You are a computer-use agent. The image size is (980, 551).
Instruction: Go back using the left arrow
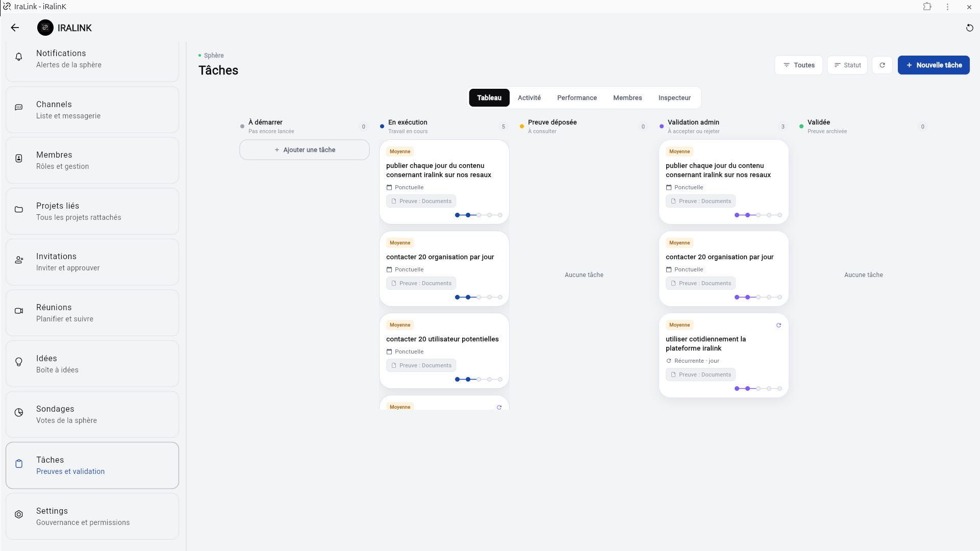(15, 28)
